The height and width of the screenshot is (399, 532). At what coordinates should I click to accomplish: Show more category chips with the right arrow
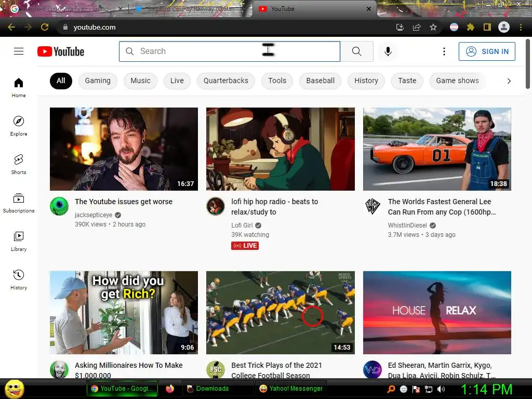click(x=509, y=81)
